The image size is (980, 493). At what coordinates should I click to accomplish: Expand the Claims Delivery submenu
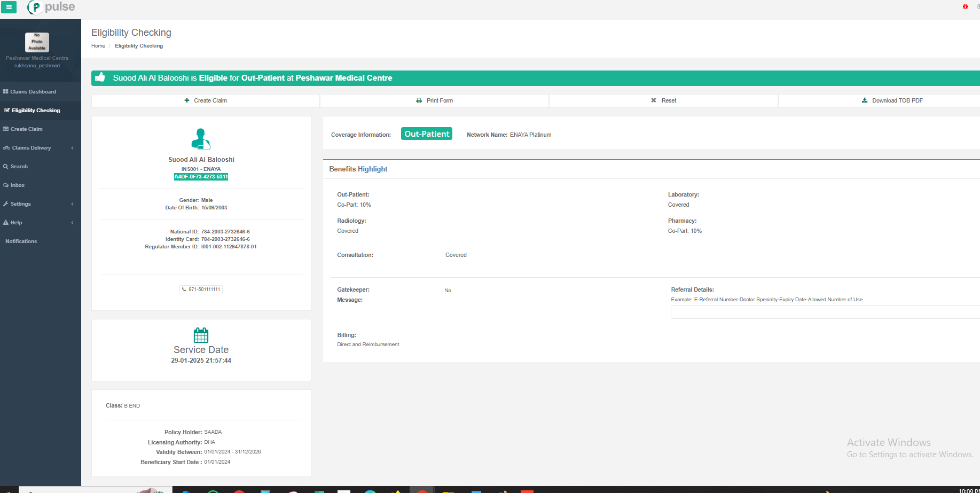tap(37, 148)
